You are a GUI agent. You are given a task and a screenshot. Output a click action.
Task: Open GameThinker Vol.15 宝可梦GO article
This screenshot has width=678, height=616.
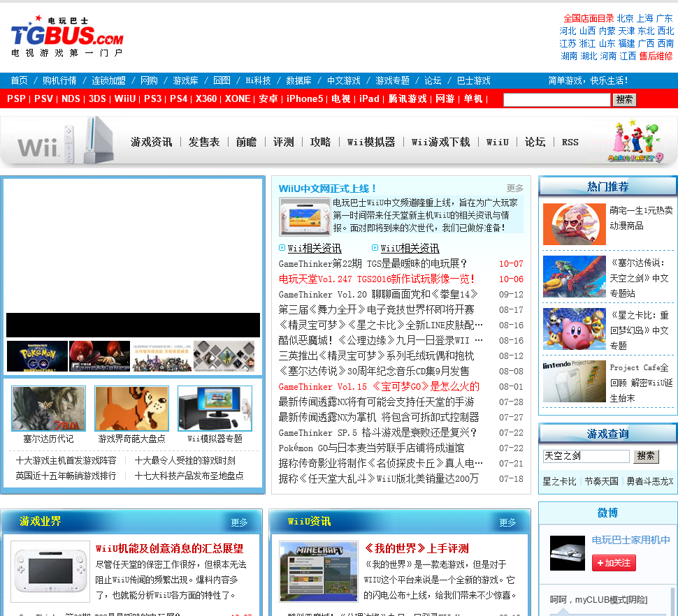click(x=380, y=387)
